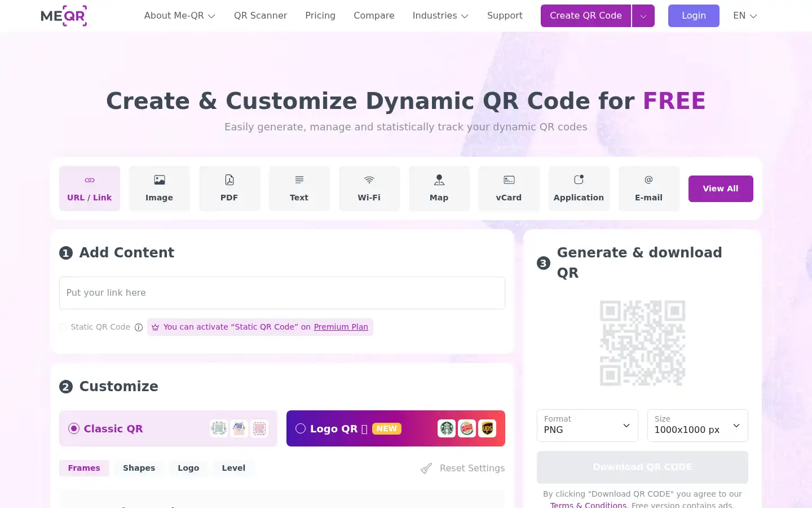Open the Terms & Conditions link
Screen dimensions: 812x508
click(588, 505)
